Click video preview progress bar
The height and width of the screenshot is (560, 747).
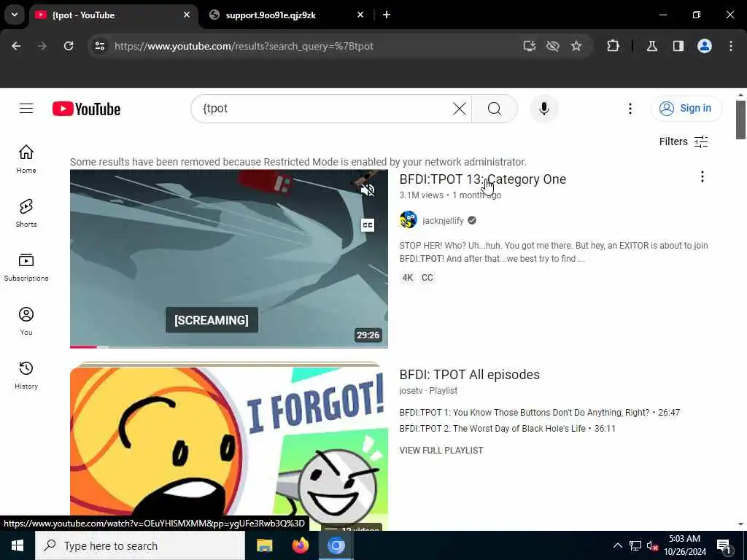pyautogui.click(x=228, y=346)
